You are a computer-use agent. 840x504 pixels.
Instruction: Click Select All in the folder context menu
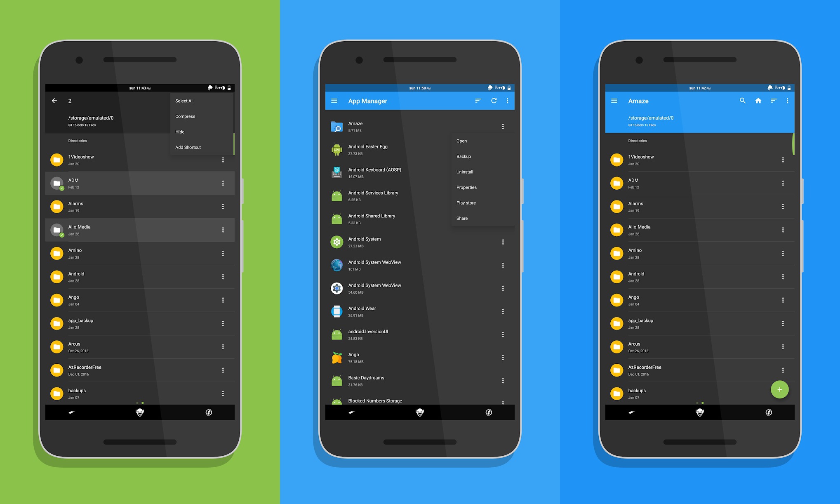coord(185,101)
